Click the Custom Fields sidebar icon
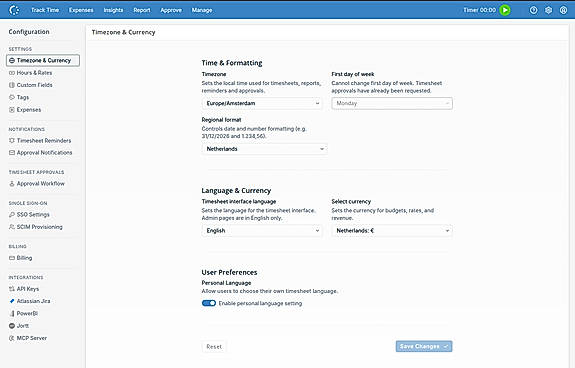 click(12, 85)
